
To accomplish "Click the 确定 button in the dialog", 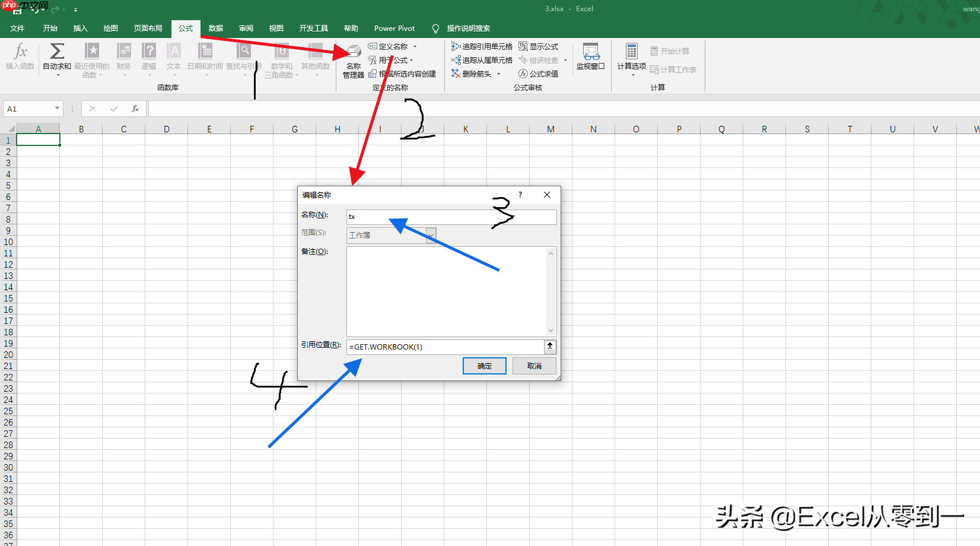I will click(x=485, y=366).
